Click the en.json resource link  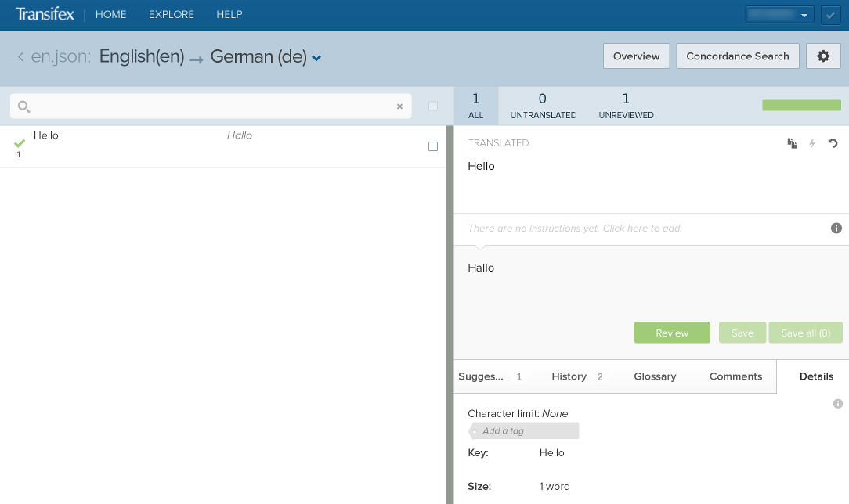pos(60,56)
